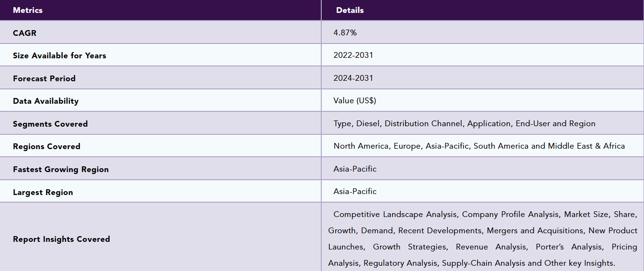Screen dimensions: 644x271
Task: Select the Forecast Period label
Action: (x=44, y=78)
